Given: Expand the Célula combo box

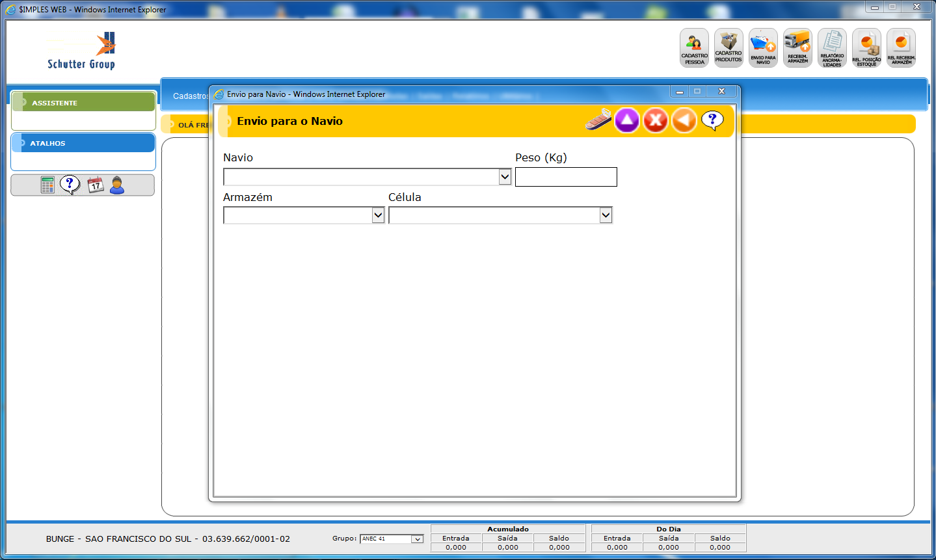Looking at the screenshot, I should pos(606,215).
